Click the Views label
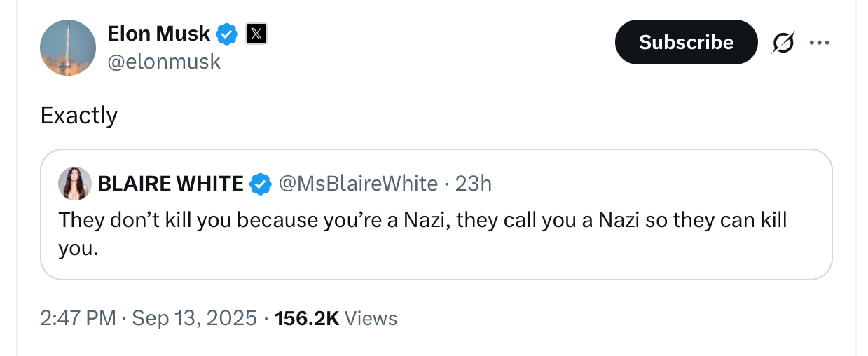The height and width of the screenshot is (356, 868). click(x=371, y=319)
